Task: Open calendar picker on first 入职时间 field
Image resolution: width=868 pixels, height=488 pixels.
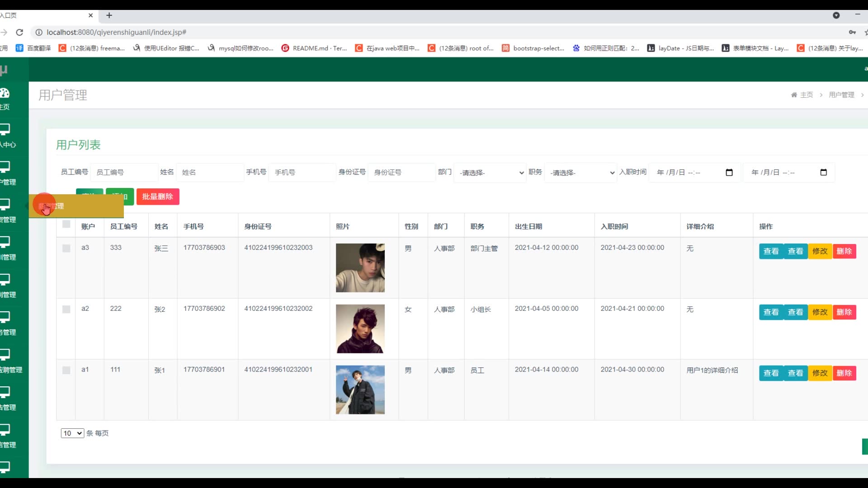Action: pos(729,173)
